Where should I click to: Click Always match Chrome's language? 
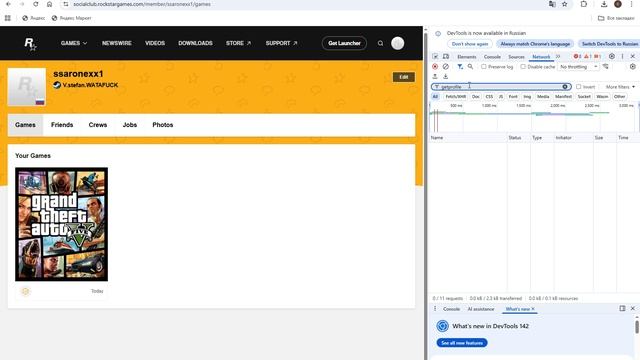[535, 44]
